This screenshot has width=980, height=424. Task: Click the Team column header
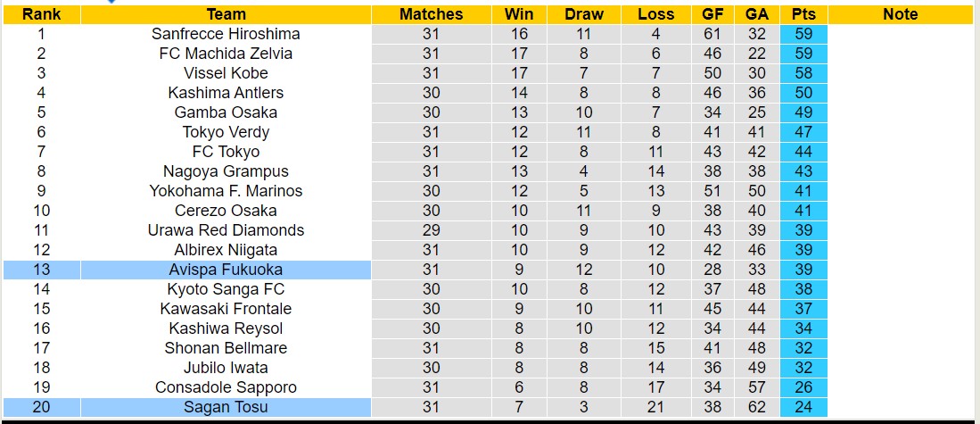tap(226, 14)
